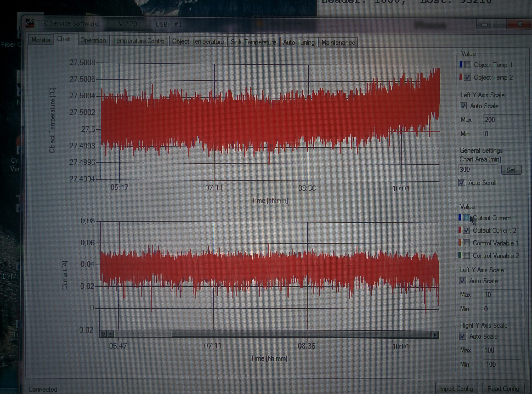Click the red Object Temp 2 color swatch
This screenshot has width=532, height=394.
[x=461, y=77]
